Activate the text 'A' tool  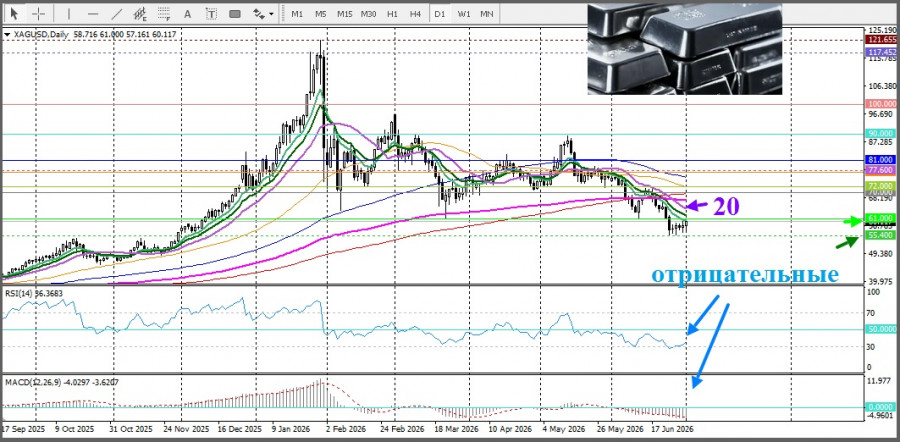coord(188,13)
